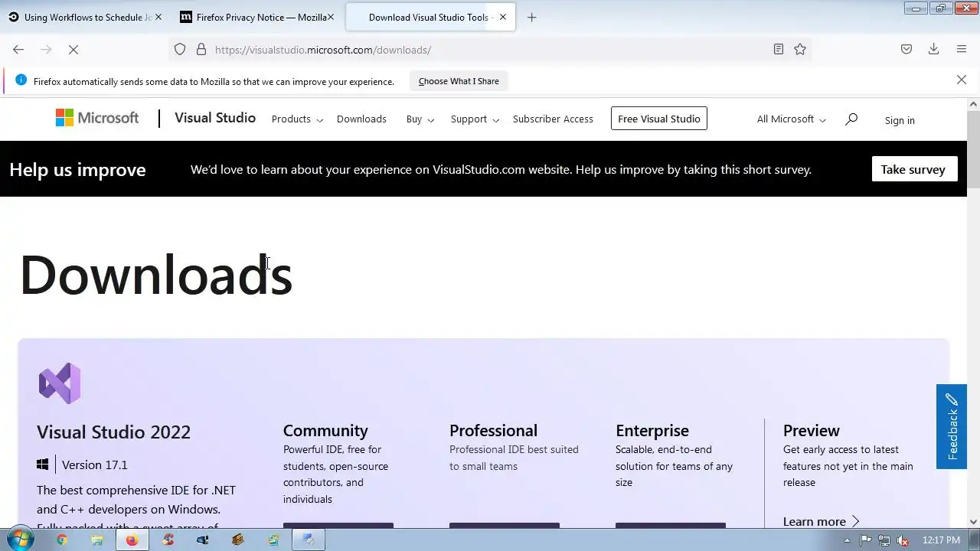Click the muted volume tray icon
Viewport: 980px width, 551px height.
point(902,540)
